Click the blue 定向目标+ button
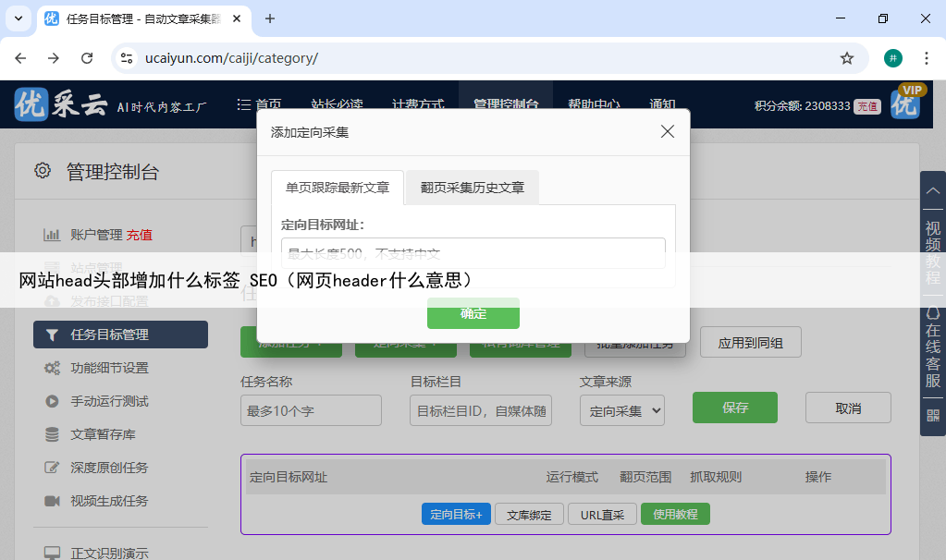946x560 pixels. pyautogui.click(x=456, y=515)
